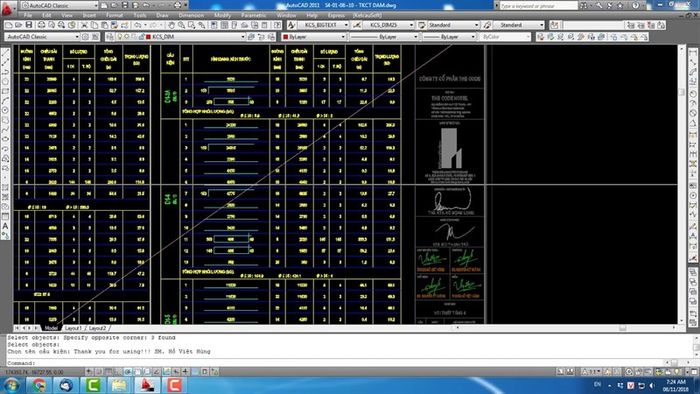Open the KCS_DIM layer dropdown

(243, 37)
